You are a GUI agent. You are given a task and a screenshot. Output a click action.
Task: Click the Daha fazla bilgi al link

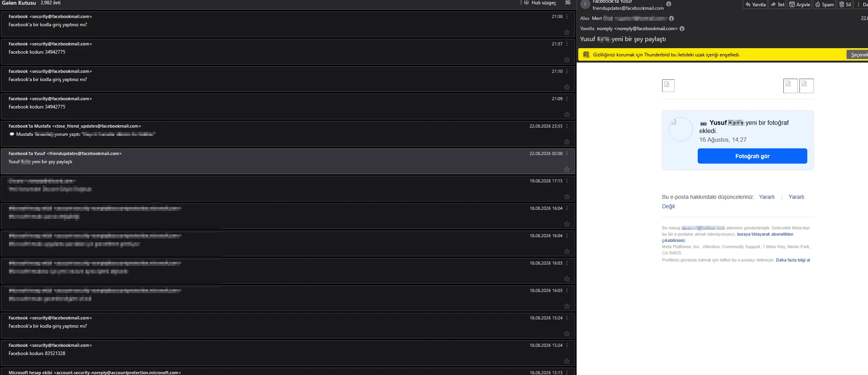click(x=793, y=260)
